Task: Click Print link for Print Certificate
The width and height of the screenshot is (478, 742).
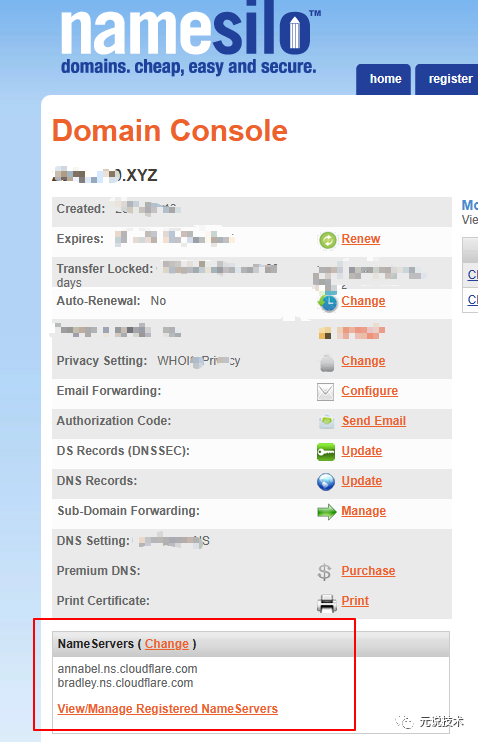Action: click(355, 601)
